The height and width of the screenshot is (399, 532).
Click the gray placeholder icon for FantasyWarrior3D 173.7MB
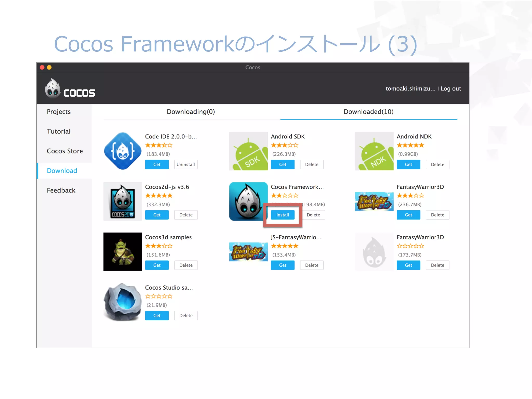pos(374,252)
